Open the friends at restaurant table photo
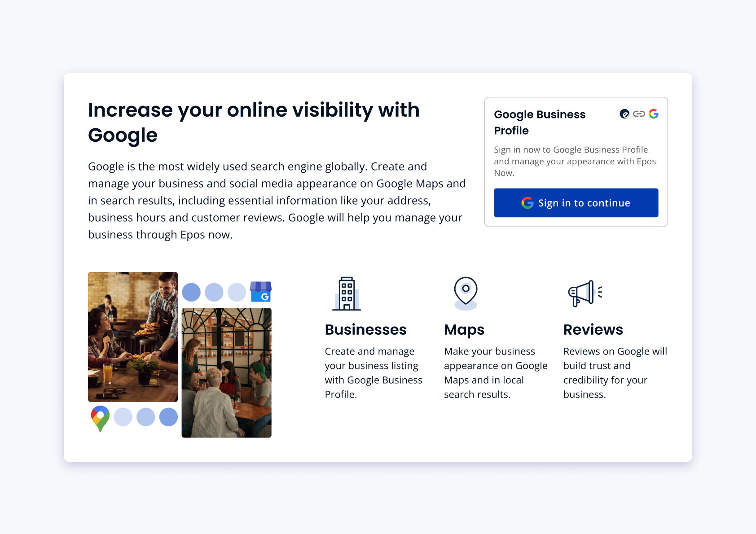 pyautogui.click(x=226, y=372)
